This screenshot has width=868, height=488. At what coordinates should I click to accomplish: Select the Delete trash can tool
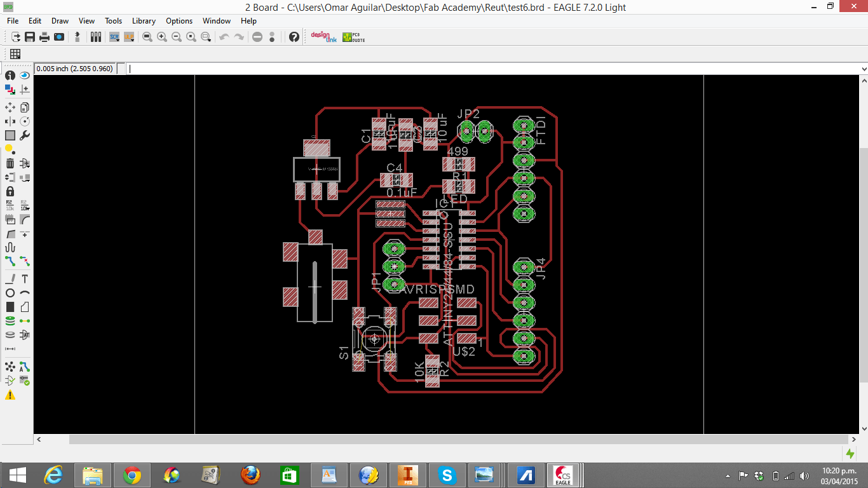(x=10, y=163)
